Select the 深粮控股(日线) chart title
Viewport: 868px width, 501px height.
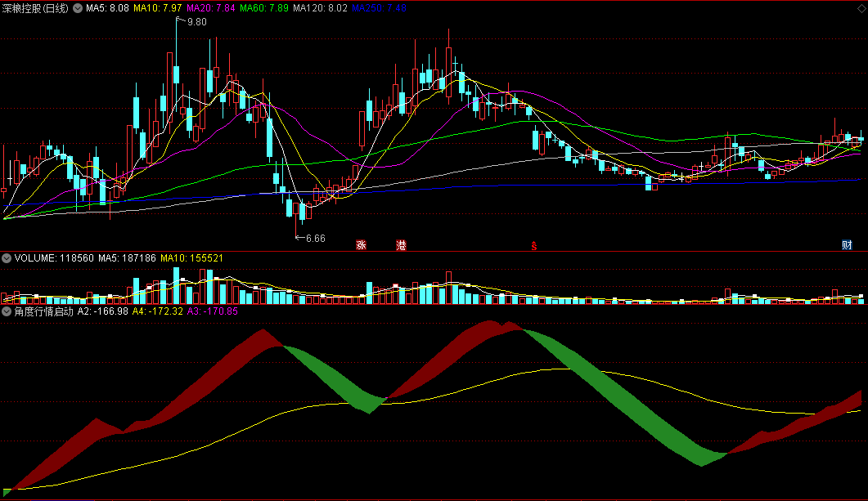35,8
